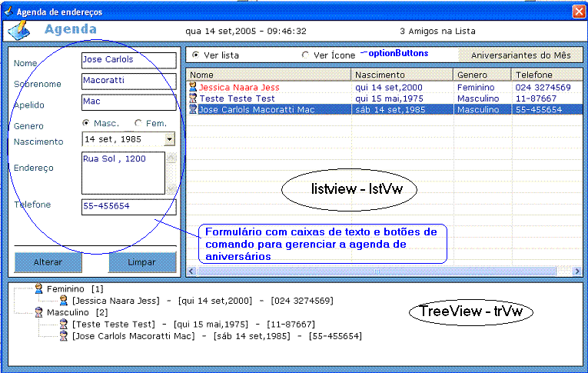
Task: Sort list by the Nome column header
Action: [268, 75]
